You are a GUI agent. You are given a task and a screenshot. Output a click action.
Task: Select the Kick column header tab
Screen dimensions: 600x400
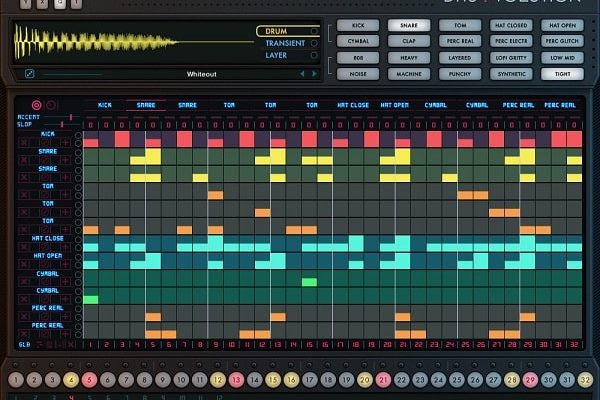[x=106, y=104]
